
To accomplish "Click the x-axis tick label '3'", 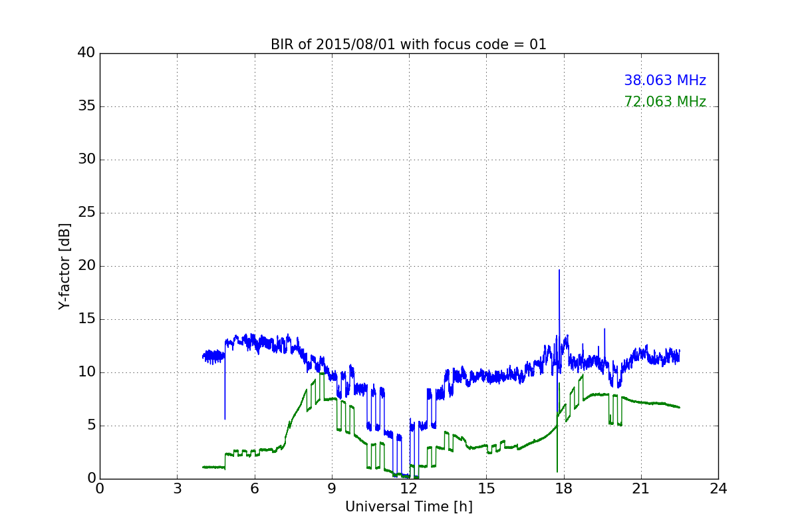I will coord(177,488).
